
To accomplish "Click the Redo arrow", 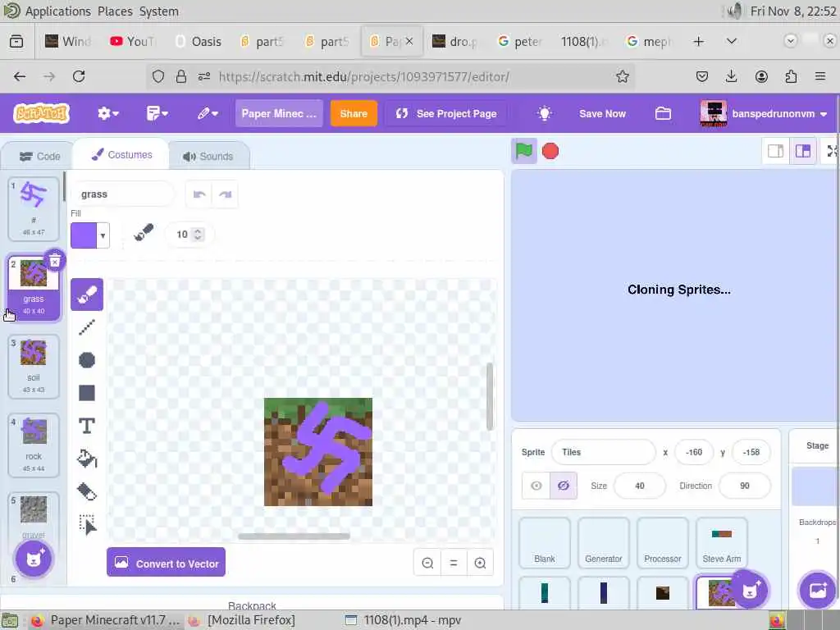I will pyautogui.click(x=225, y=194).
